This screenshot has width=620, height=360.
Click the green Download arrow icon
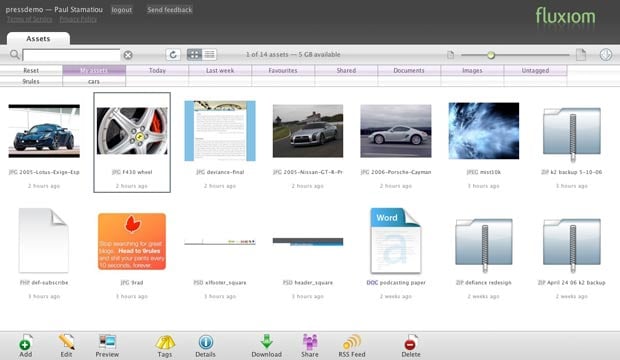click(x=267, y=342)
